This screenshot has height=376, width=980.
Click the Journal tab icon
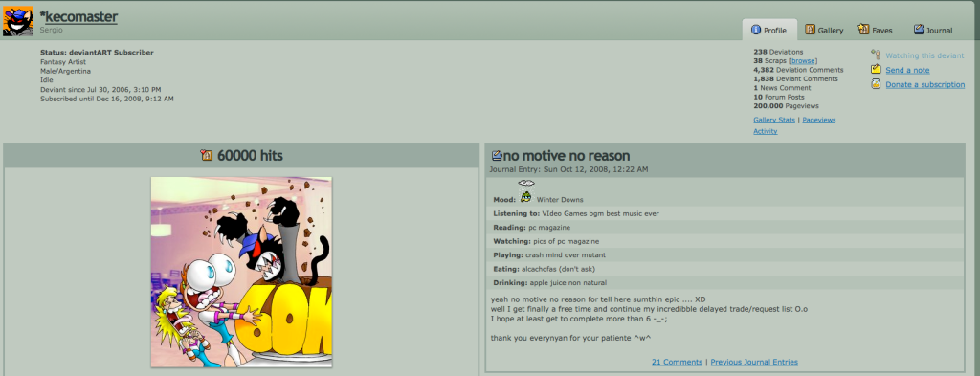point(919,30)
